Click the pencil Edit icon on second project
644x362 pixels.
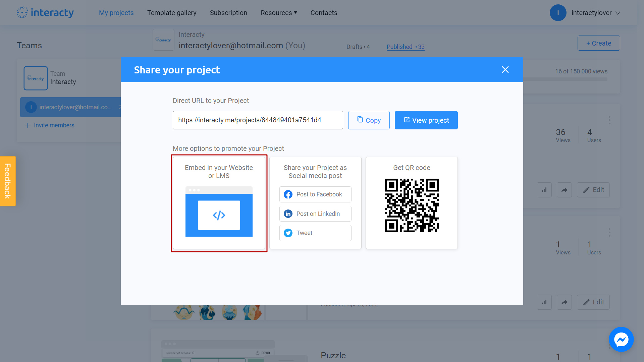click(x=593, y=302)
